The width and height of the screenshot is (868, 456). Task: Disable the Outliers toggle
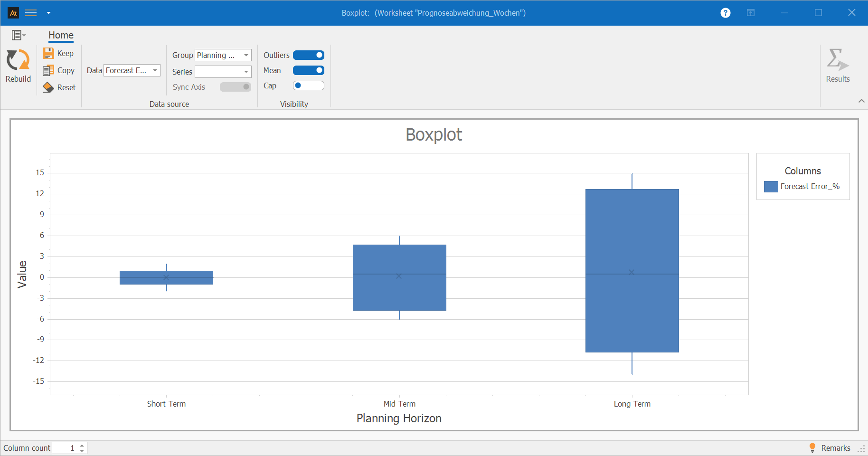pos(308,55)
